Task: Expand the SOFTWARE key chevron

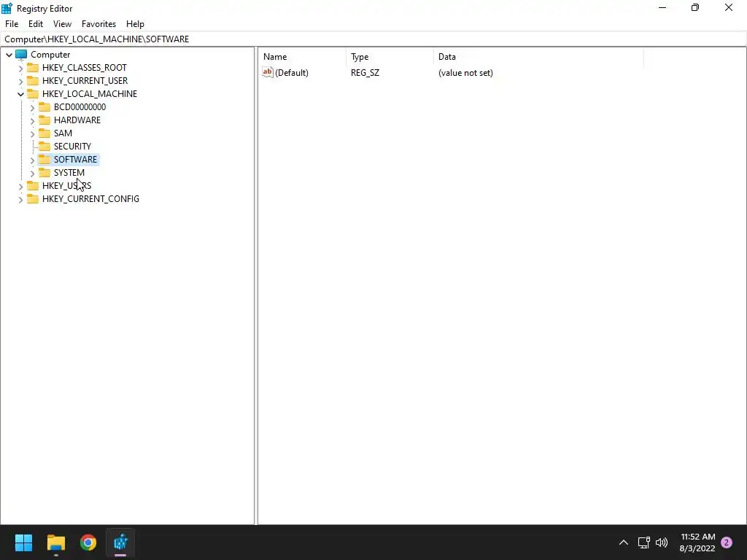Action: (x=32, y=160)
